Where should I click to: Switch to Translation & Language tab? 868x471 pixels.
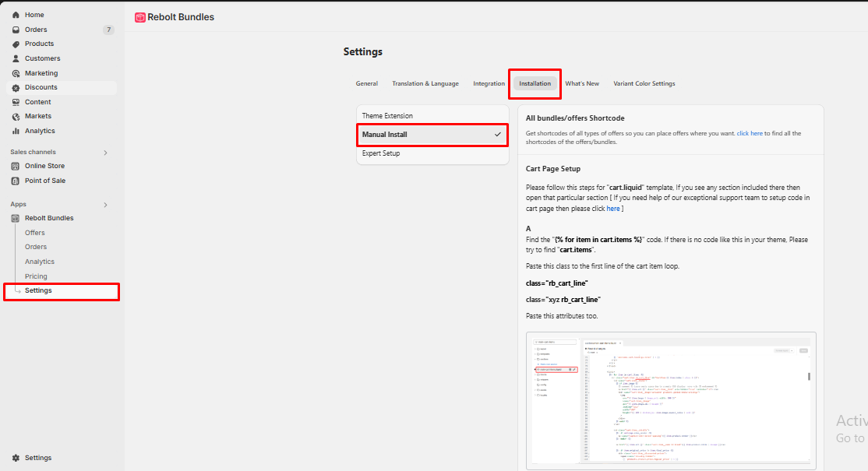tap(425, 83)
